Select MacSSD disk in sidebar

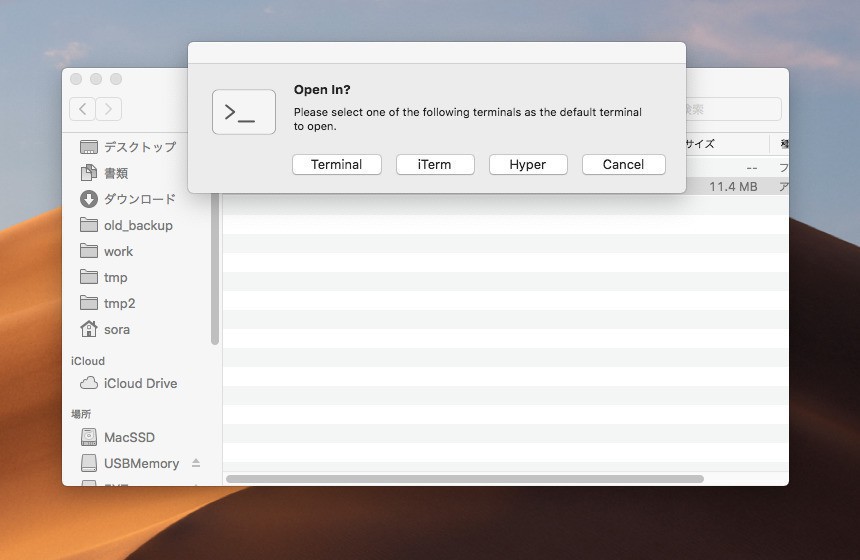129,437
